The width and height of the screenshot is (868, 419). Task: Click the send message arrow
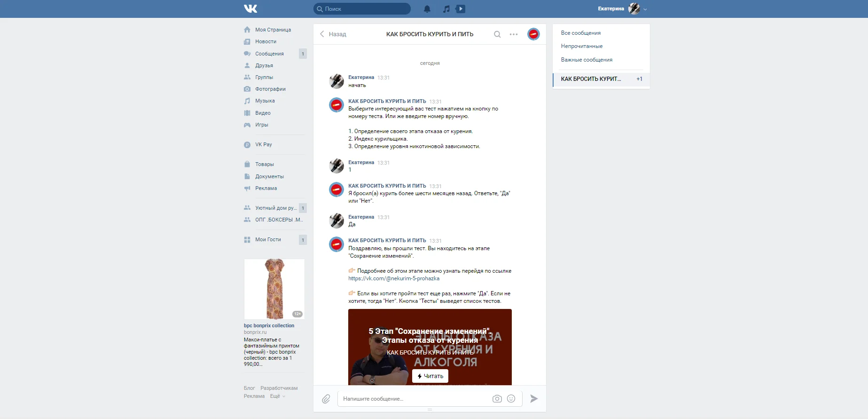point(534,399)
